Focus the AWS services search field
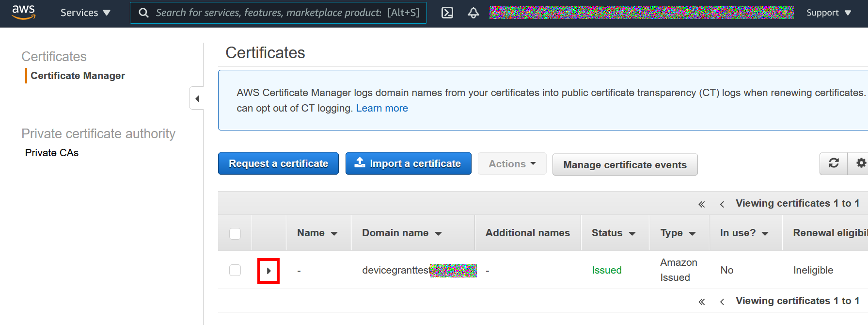The image size is (868, 325). coord(278,13)
